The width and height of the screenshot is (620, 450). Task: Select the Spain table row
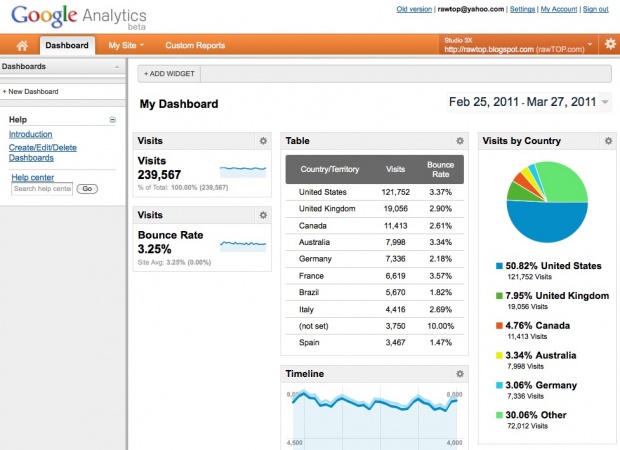coord(374,343)
